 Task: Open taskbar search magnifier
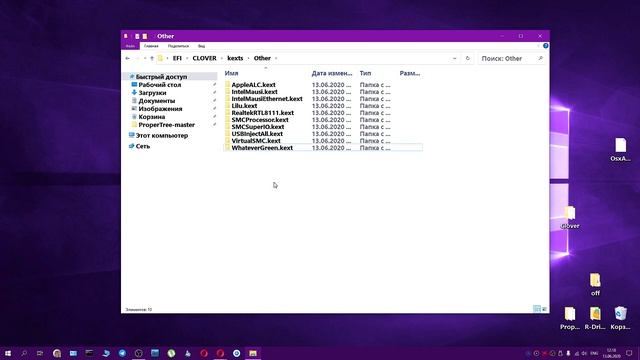[24, 353]
